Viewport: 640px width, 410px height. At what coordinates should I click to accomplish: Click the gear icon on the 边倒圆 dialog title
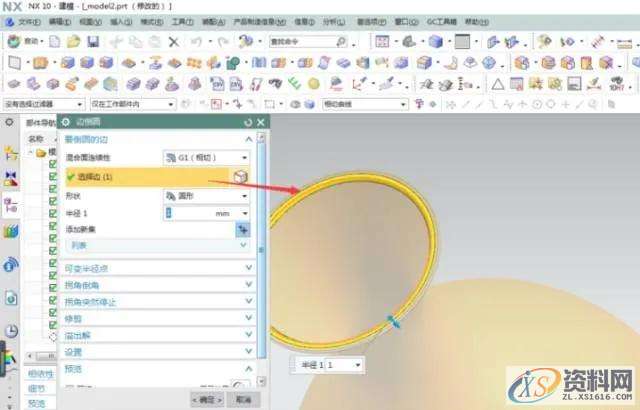tap(66, 122)
